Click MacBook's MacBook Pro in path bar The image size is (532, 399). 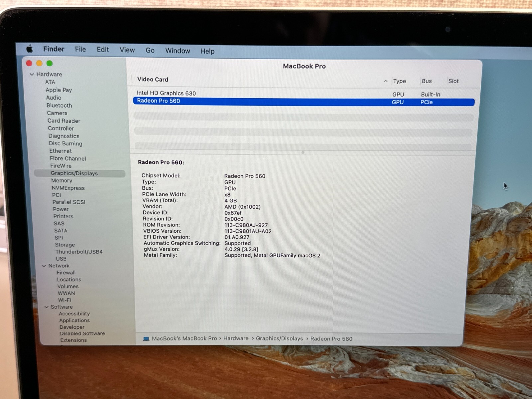[x=184, y=338]
